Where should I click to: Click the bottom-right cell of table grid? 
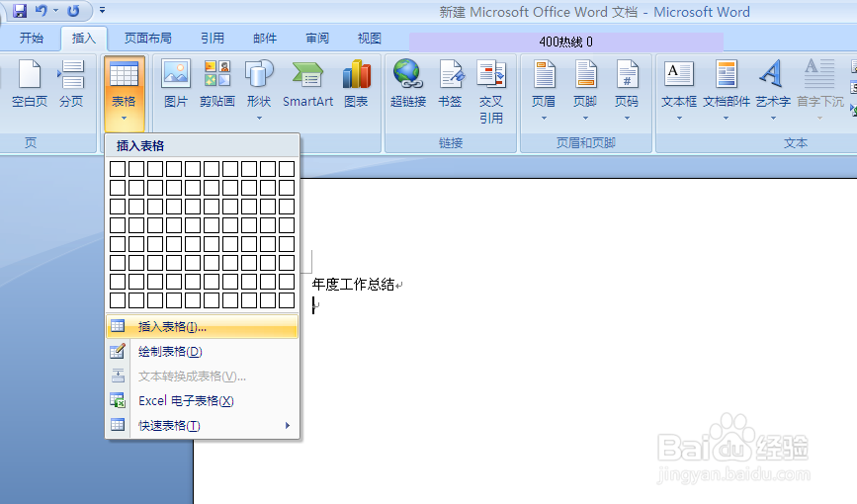coord(287,300)
